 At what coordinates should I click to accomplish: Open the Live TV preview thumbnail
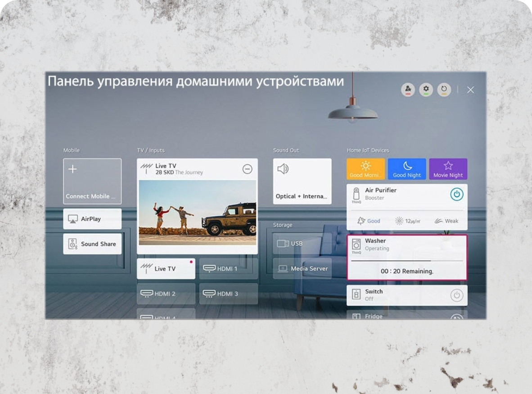coord(198,213)
